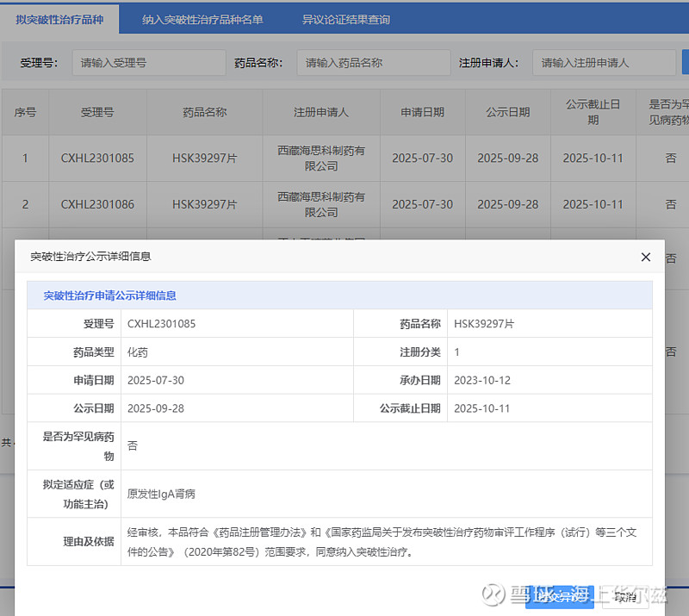Click the 药品名称 column header in the table
The width and height of the screenshot is (689, 616).
click(x=204, y=113)
